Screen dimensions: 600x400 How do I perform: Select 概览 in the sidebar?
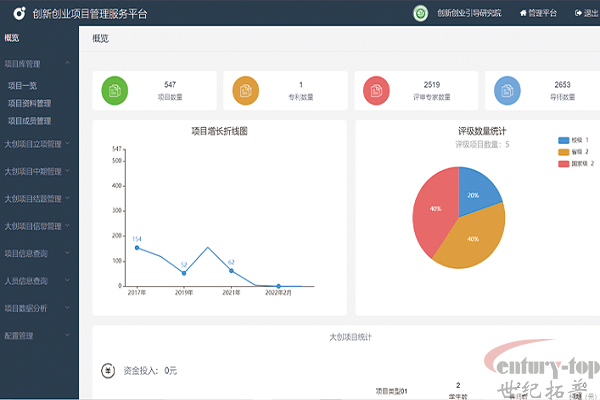click(12, 38)
